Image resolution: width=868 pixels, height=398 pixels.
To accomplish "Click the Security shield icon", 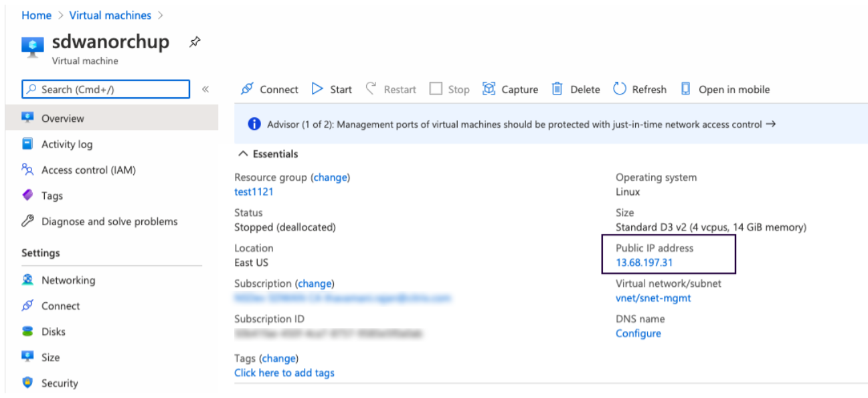I will (27, 383).
